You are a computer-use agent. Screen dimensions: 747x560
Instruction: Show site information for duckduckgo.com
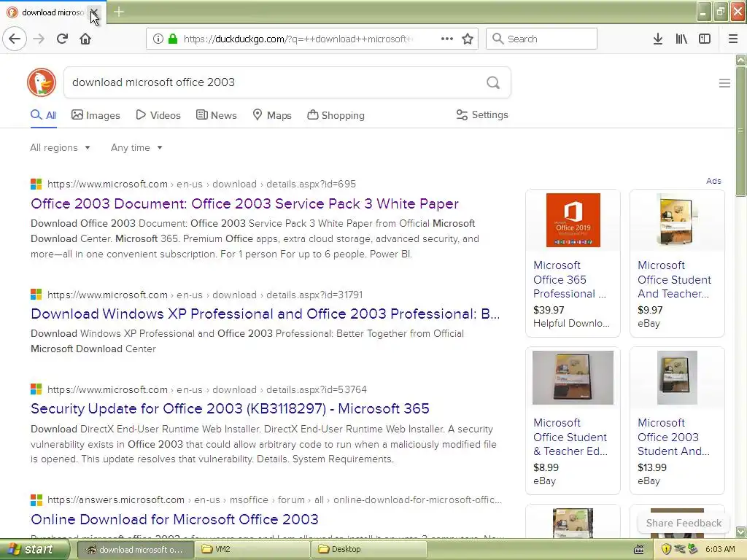click(158, 39)
